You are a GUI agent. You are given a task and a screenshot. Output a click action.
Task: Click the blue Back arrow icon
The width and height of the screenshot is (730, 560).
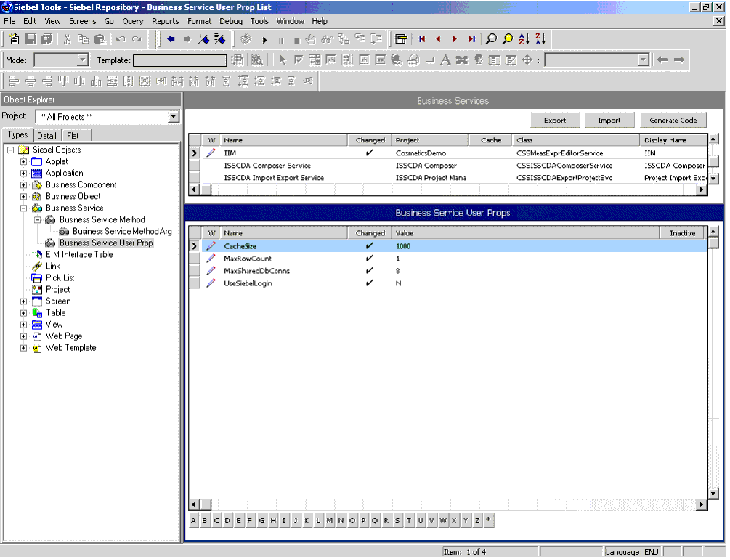click(x=171, y=39)
